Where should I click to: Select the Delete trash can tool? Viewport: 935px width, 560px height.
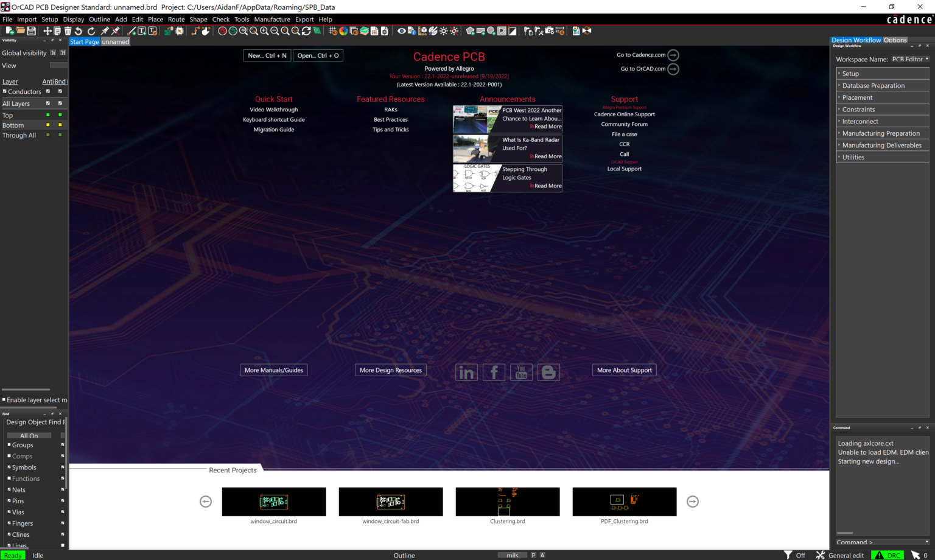pos(68,31)
